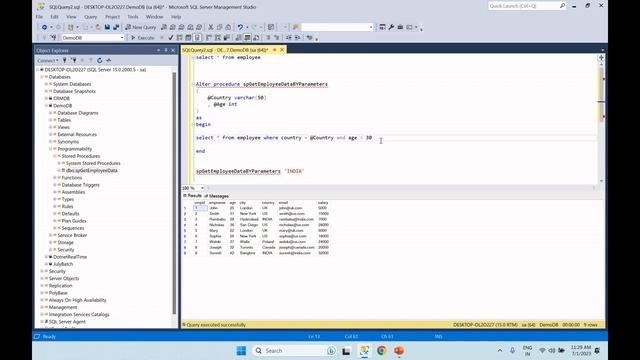Toggle Results to File icon
640x360 pixels.
[x=256, y=38]
